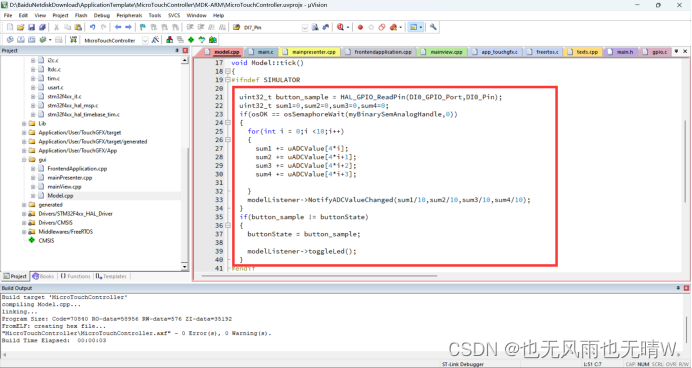Viewport: 692px width, 368px height.
Task: Collapse the code block at line 24
Action: pyautogui.click(x=228, y=123)
